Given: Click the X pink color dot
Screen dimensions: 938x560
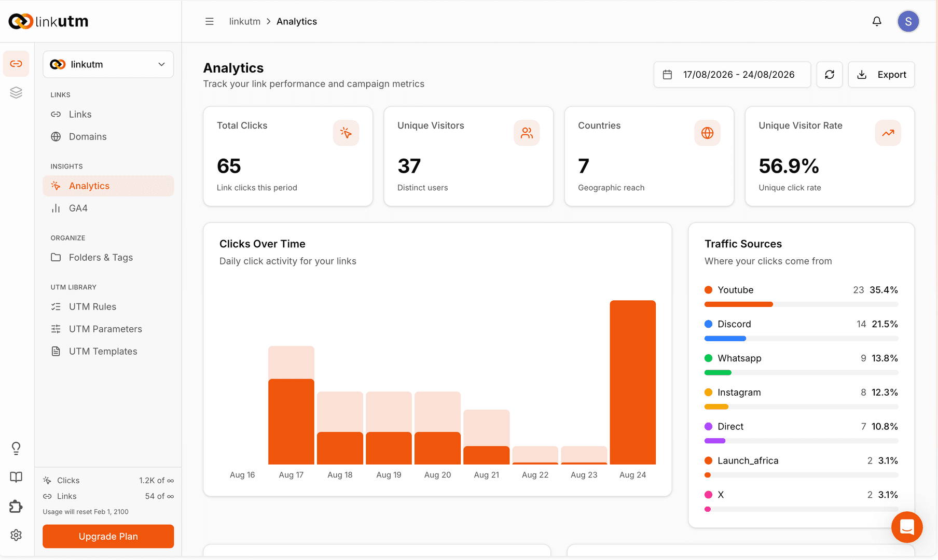Looking at the screenshot, I should coord(708,495).
